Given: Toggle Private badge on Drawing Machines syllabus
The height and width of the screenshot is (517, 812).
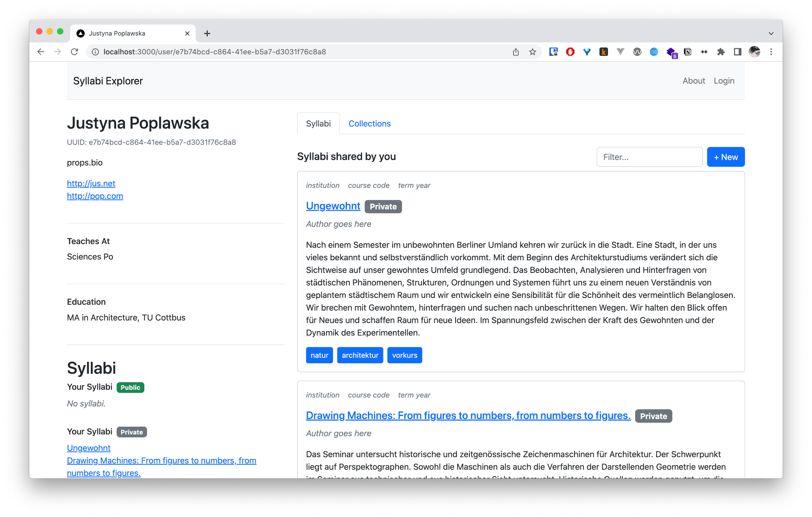Looking at the screenshot, I should click(653, 415).
